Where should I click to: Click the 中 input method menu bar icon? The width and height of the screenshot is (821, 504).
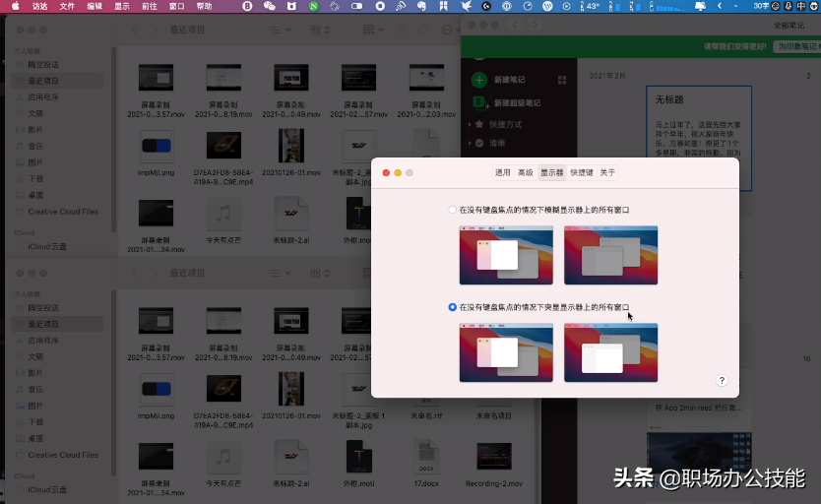800,6
